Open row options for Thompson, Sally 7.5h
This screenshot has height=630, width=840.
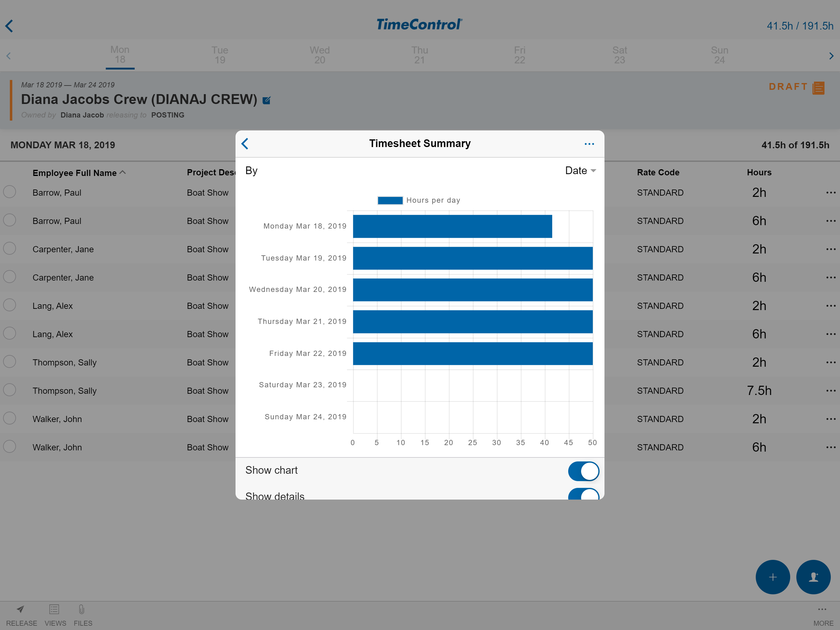point(830,391)
